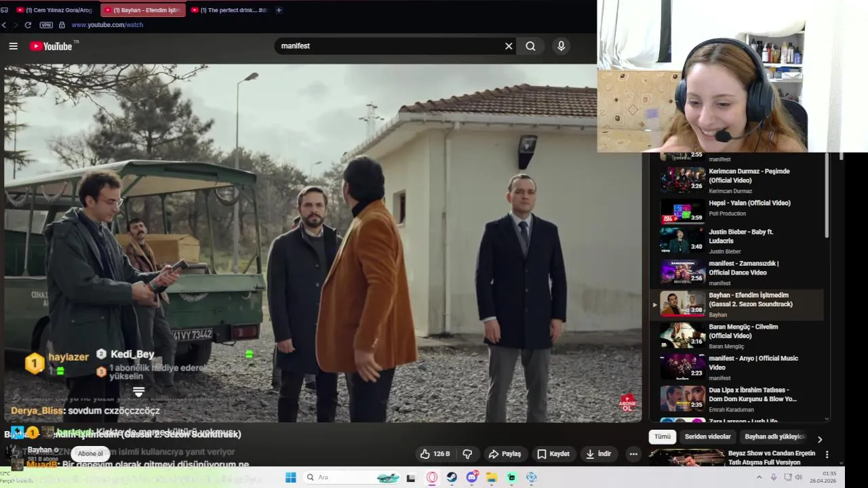Click the red ABONE OL watermark in video

(627, 403)
